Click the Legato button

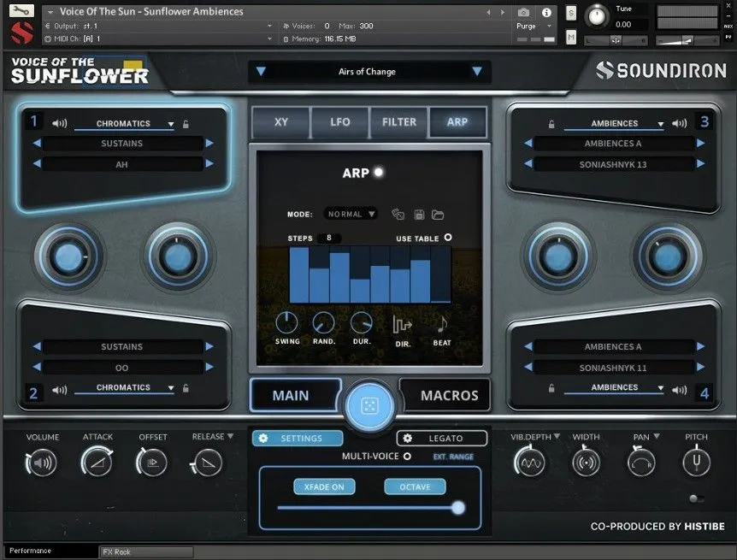(x=442, y=439)
